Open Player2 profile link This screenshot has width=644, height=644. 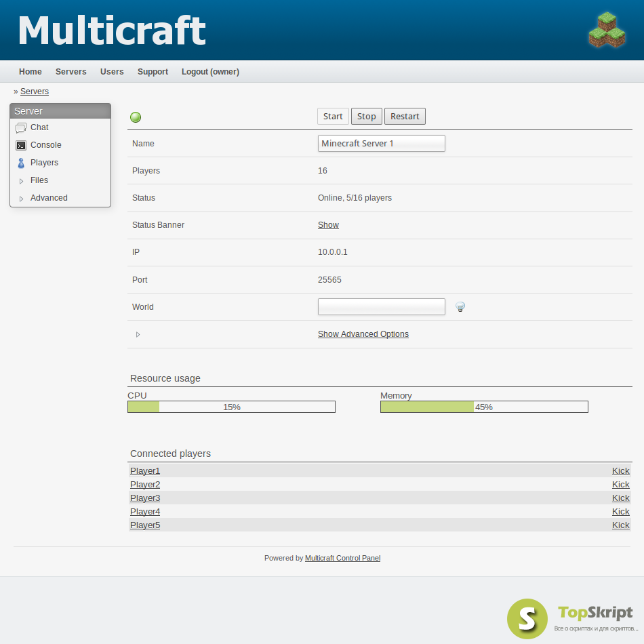pyautogui.click(x=145, y=485)
